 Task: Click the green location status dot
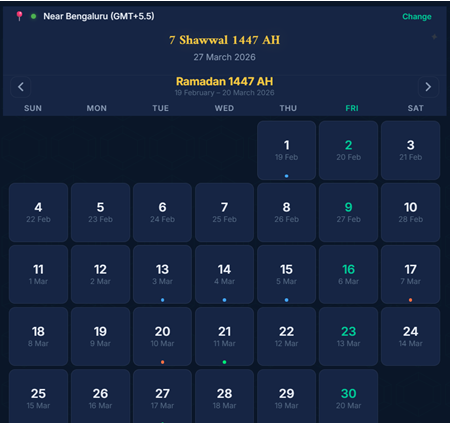(33, 16)
